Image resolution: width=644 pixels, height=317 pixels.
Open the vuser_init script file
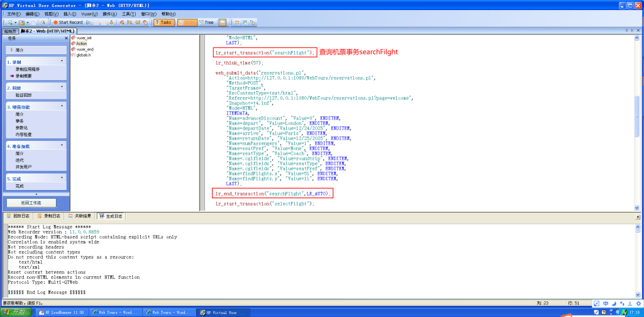pyautogui.click(x=84, y=38)
